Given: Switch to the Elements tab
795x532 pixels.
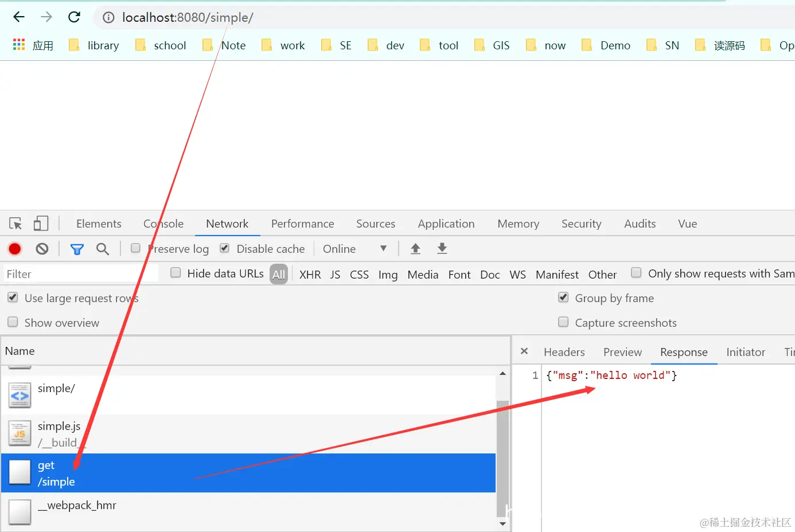Looking at the screenshot, I should (x=99, y=224).
